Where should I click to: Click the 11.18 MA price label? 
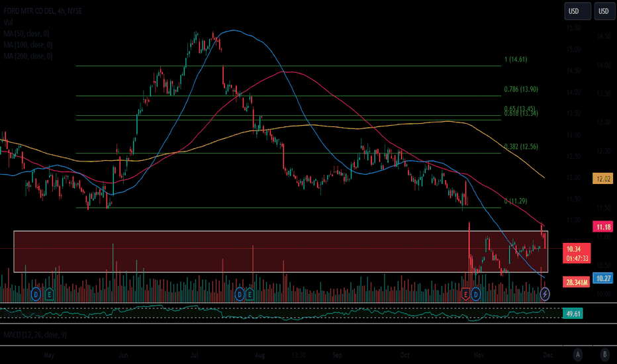pyautogui.click(x=603, y=226)
